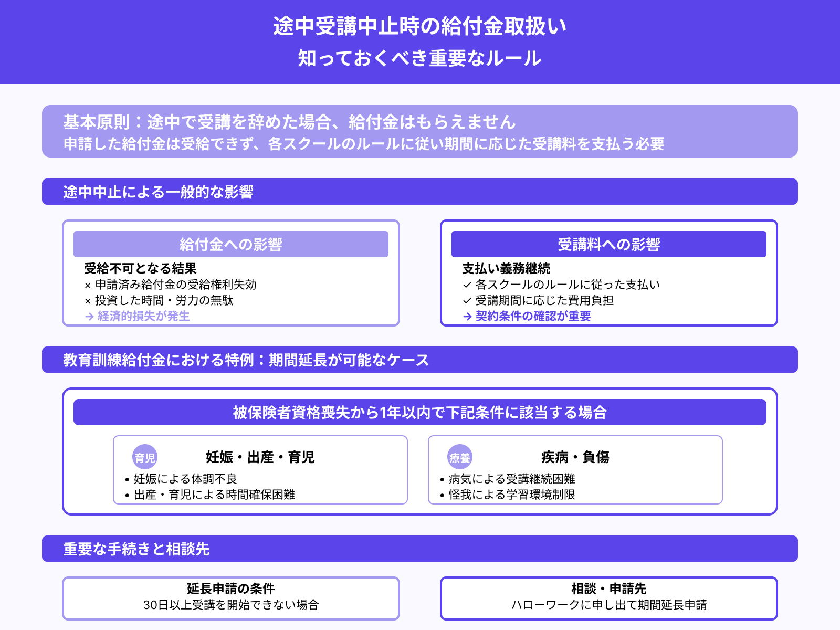Click the 育児 circle badge icon
840x630 pixels.
coord(145,457)
